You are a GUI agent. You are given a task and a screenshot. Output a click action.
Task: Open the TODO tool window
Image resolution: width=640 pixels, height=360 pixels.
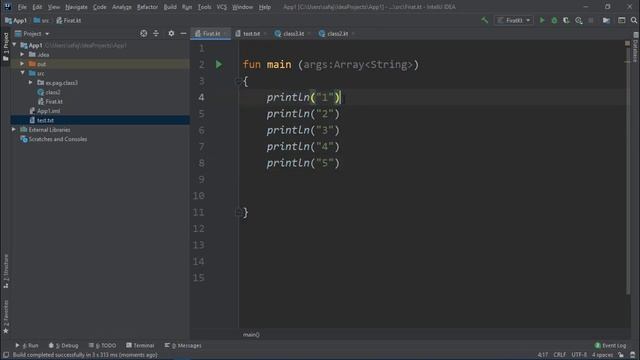point(102,345)
